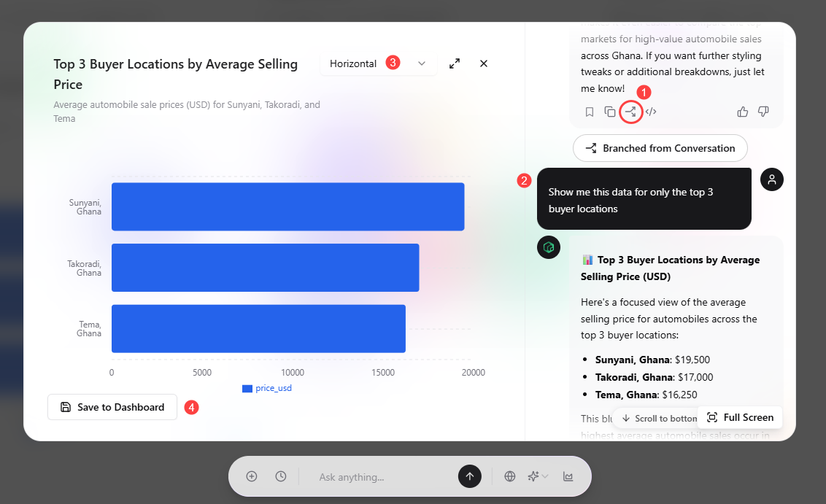
Task: Toggle the price_usd legend entry
Action: coord(266,388)
